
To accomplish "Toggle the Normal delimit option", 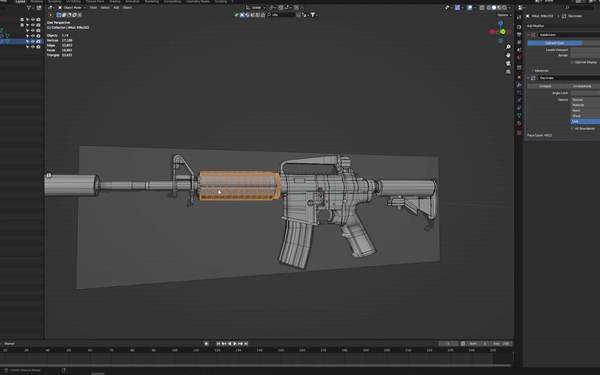I will click(x=585, y=99).
